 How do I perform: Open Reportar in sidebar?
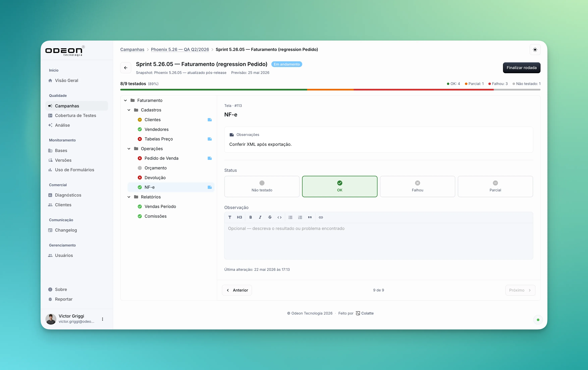click(77, 299)
